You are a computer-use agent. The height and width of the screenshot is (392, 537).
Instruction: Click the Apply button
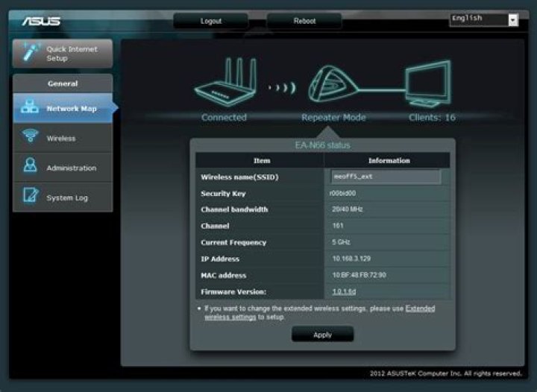point(322,334)
